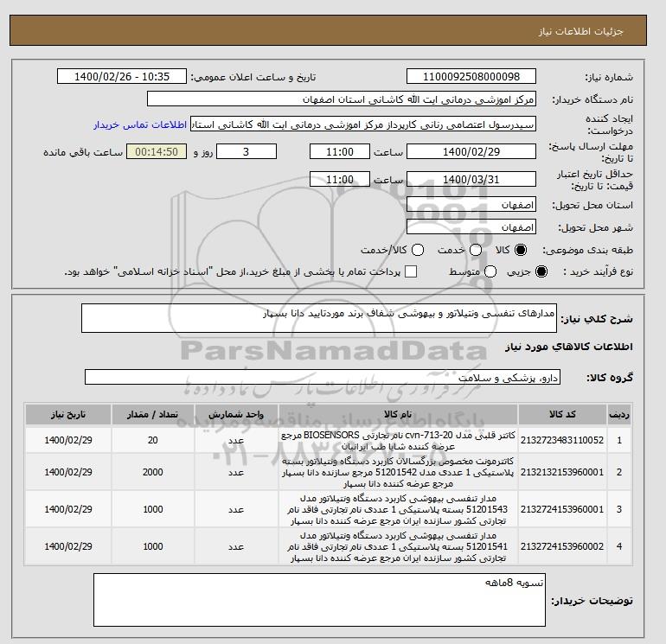Click the buyer organization name field
This screenshot has height=644, width=666.
(342, 99)
